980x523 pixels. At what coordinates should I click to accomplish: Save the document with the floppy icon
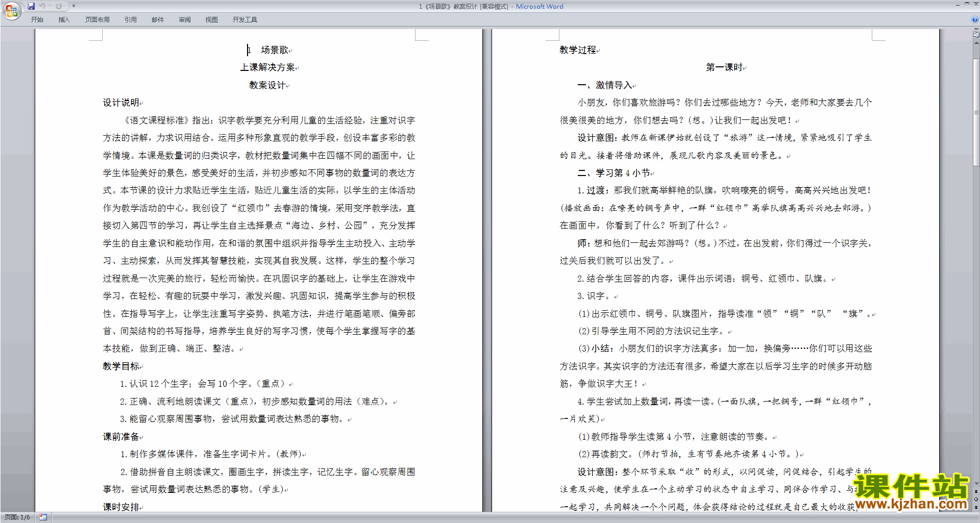[31, 6]
